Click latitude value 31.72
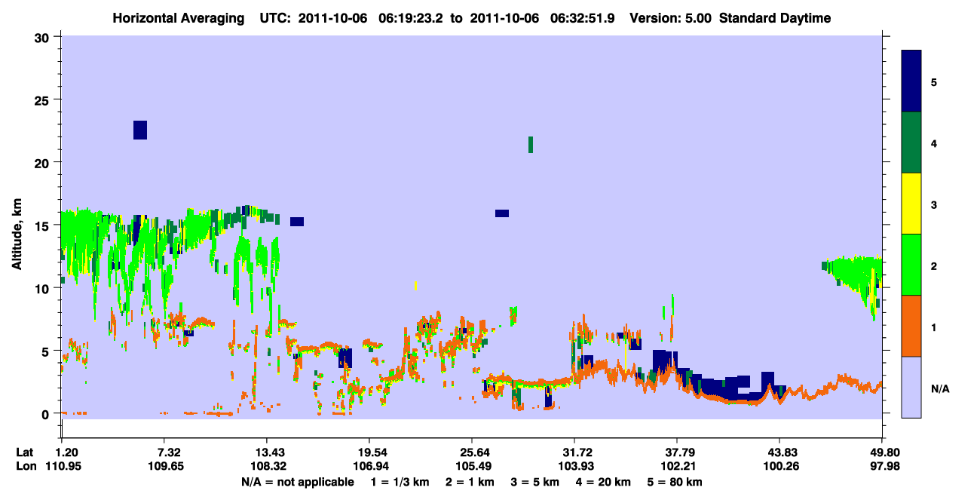Screen dimensions: 980x503 (574, 452)
